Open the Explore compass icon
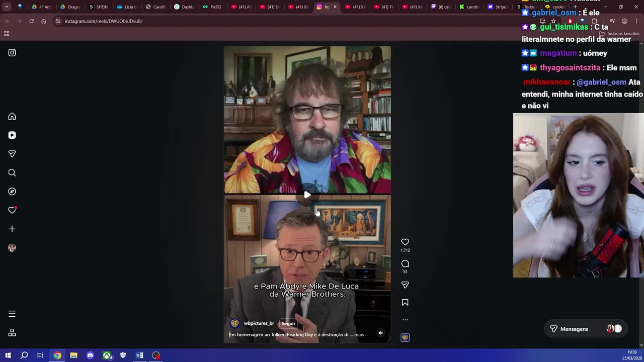The width and height of the screenshot is (644, 362). (x=12, y=192)
